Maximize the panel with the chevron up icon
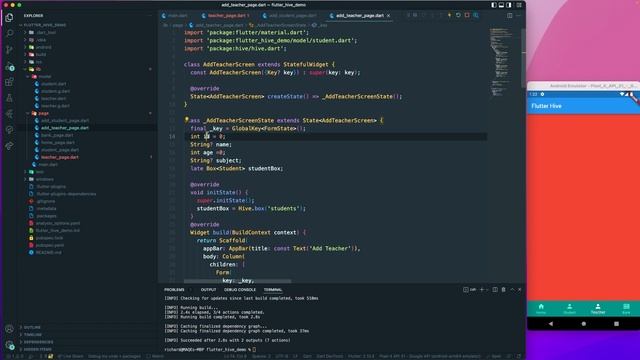The width and height of the screenshot is (640, 360). click(512, 289)
